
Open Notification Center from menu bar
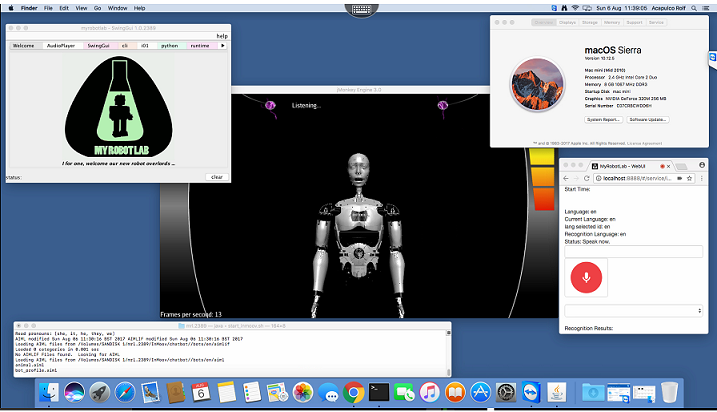tap(706, 8)
